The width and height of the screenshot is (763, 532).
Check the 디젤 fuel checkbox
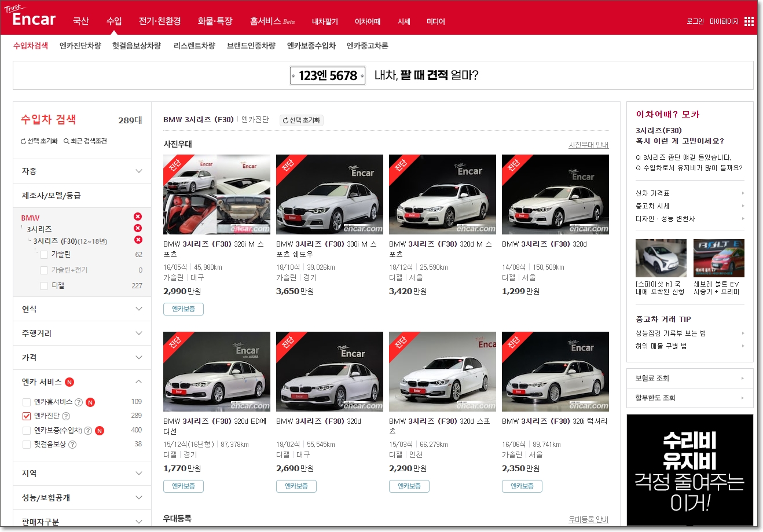(44, 285)
